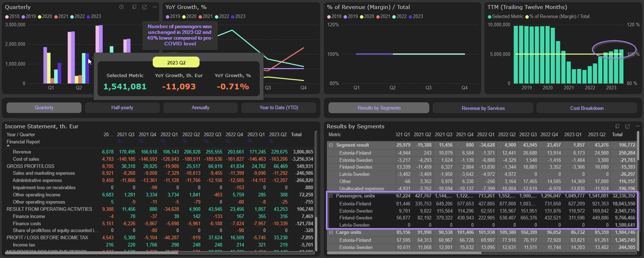644x258 pixels.
Task: Collapse the Passengers, units row group
Action: tap(331, 196)
